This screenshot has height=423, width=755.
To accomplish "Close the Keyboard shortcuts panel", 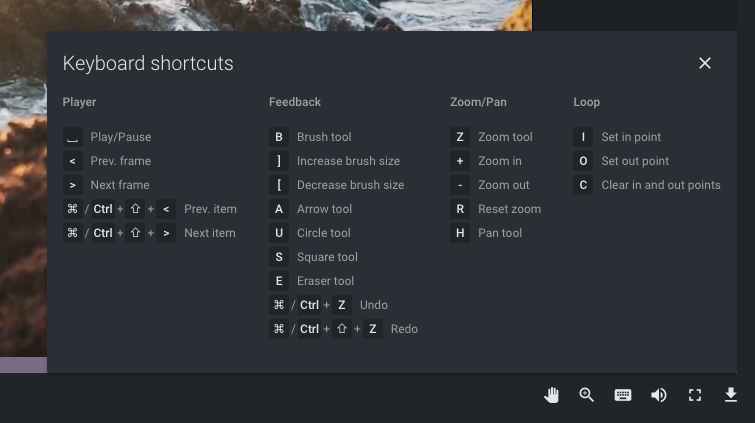I will pos(705,63).
